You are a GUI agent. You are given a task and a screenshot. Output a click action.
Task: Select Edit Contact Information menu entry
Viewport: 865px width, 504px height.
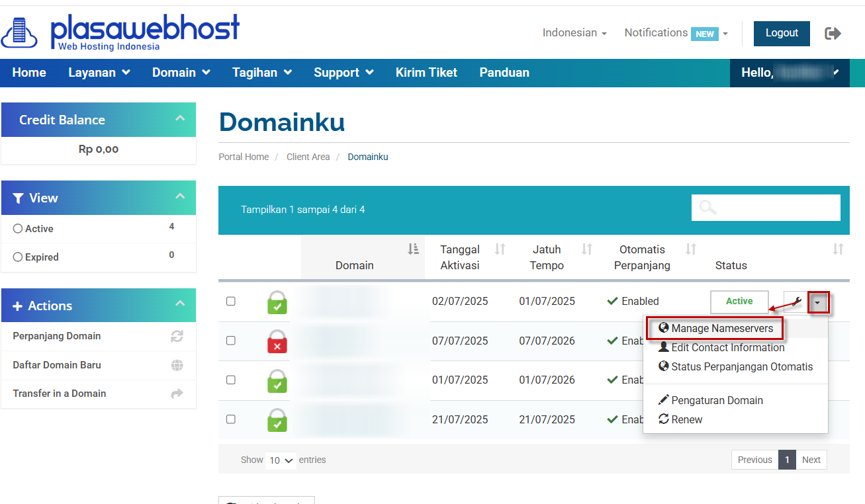(x=727, y=348)
